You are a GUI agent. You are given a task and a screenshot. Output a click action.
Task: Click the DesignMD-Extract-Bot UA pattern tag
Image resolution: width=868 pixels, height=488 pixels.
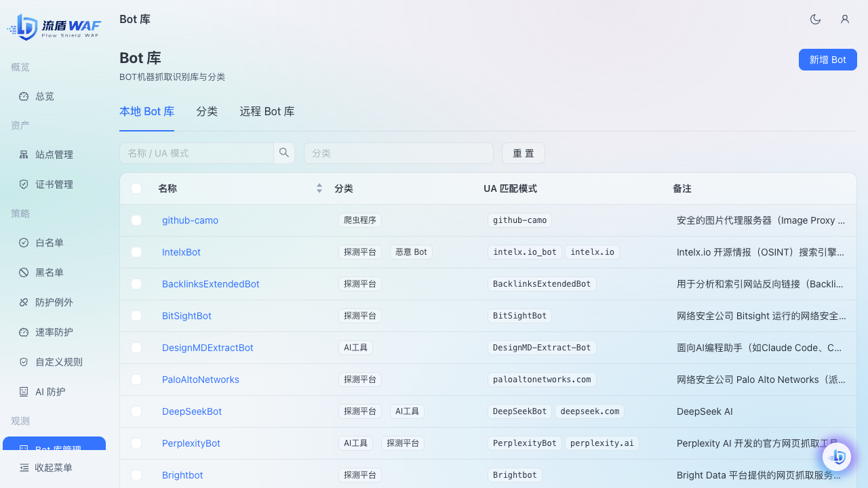(542, 348)
